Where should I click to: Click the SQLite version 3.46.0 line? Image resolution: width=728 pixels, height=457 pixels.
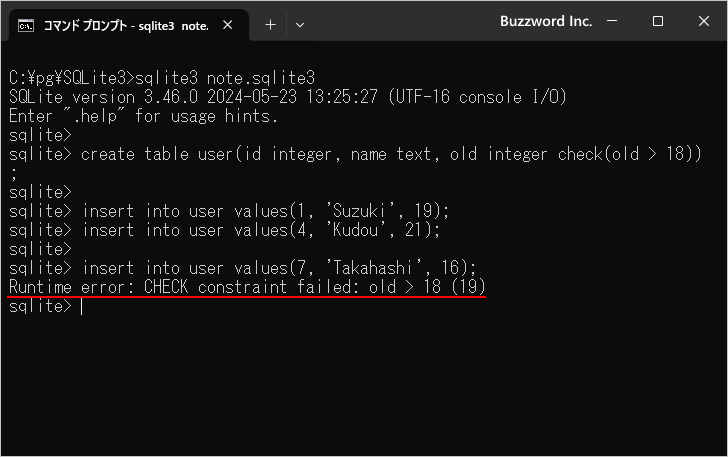coord(287,97)
